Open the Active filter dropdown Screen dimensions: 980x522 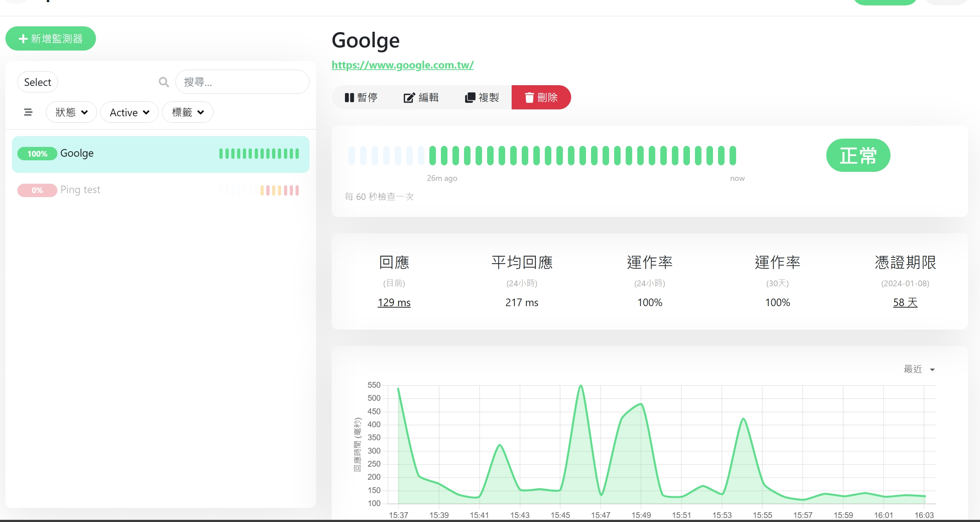point(129,112)
